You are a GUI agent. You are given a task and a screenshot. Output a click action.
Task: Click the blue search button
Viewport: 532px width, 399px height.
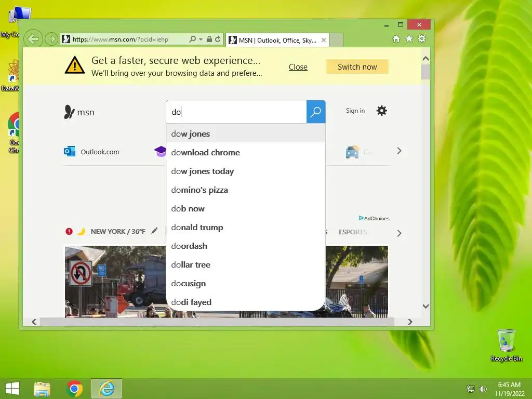coord(316,112)
